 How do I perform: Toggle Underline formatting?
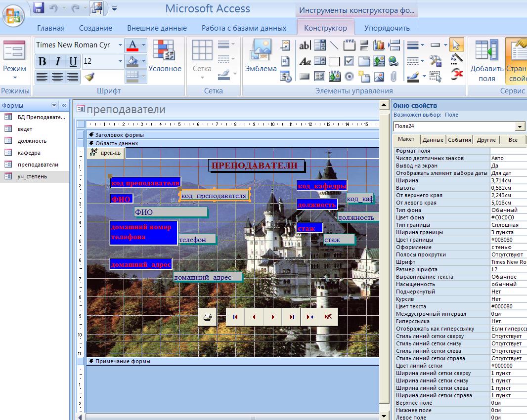pos(73,61)
